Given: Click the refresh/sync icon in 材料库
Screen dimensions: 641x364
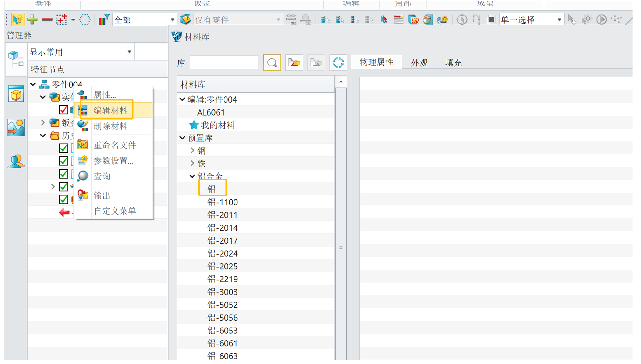Looking at the screenshot, I should coord(340,63).
